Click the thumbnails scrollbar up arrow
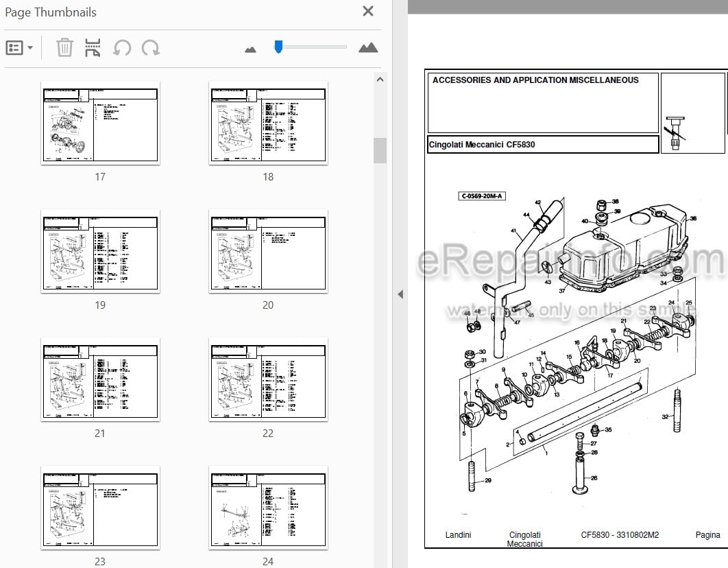 [380, 80]
